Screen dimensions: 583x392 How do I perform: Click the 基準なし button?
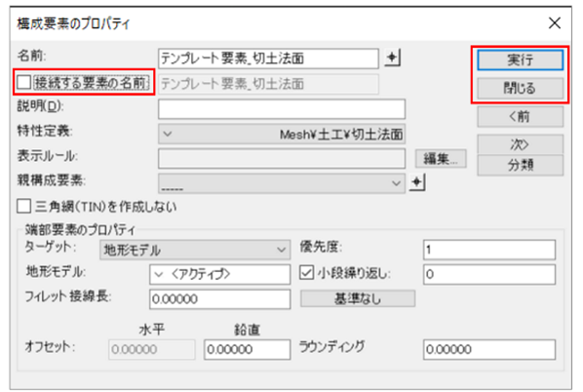[x=358, y=298]
